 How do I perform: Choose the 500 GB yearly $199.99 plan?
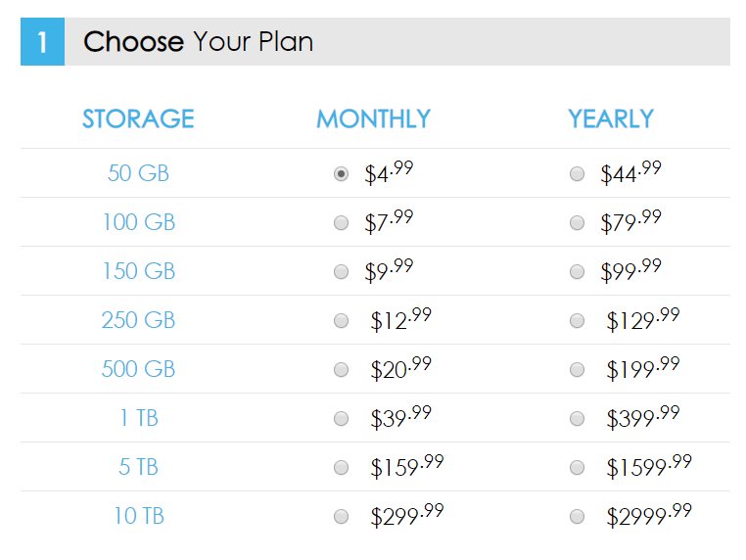pyautogui.click(x=577, y=370)
